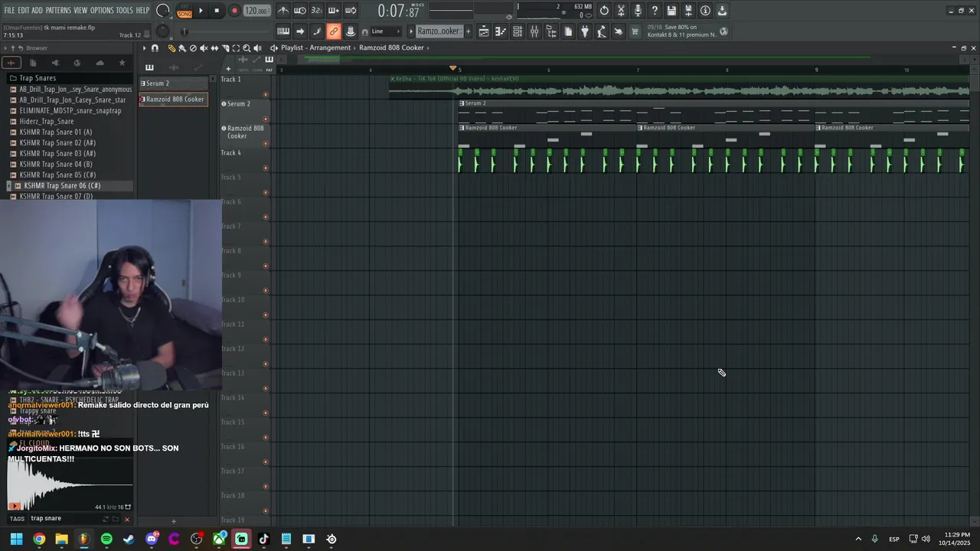The height and width of the screenshot is (551, 980).
Task: Open the plugin picker plug icon
Action: pyautogui.click(x=585, y=31)
